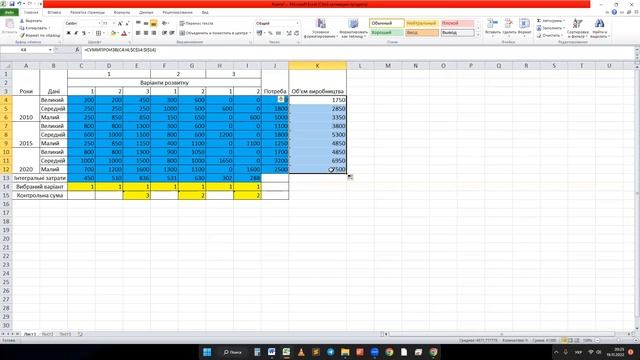The height and width of the screenshot is (360, 640).
Task: Apply the Обычный cell style
Action: pyautogui.click(x=387, y=23)
